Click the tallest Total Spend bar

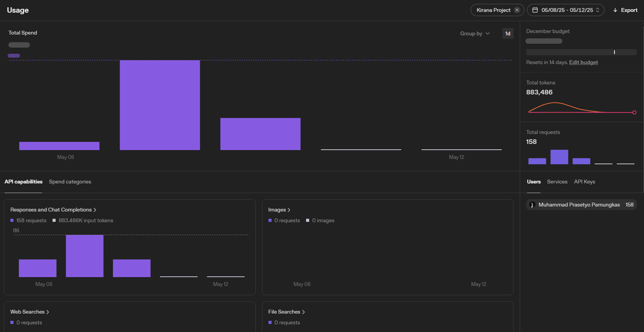160,105
